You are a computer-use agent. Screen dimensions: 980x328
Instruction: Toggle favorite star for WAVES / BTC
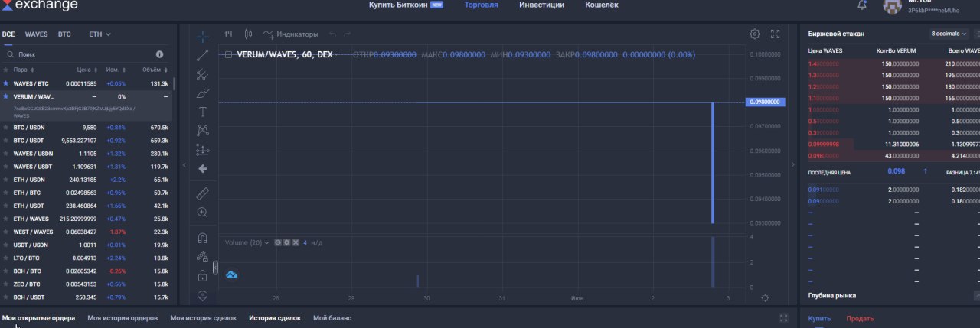click(6, 83)
